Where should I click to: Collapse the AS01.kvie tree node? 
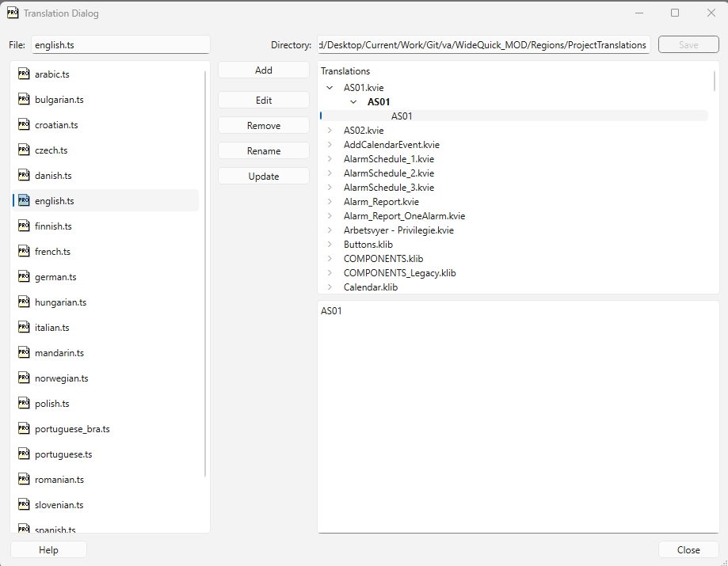click(330, 88)
